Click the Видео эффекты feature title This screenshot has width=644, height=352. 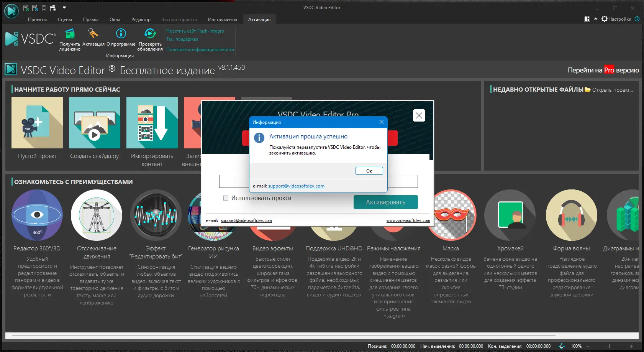point(273,248)
